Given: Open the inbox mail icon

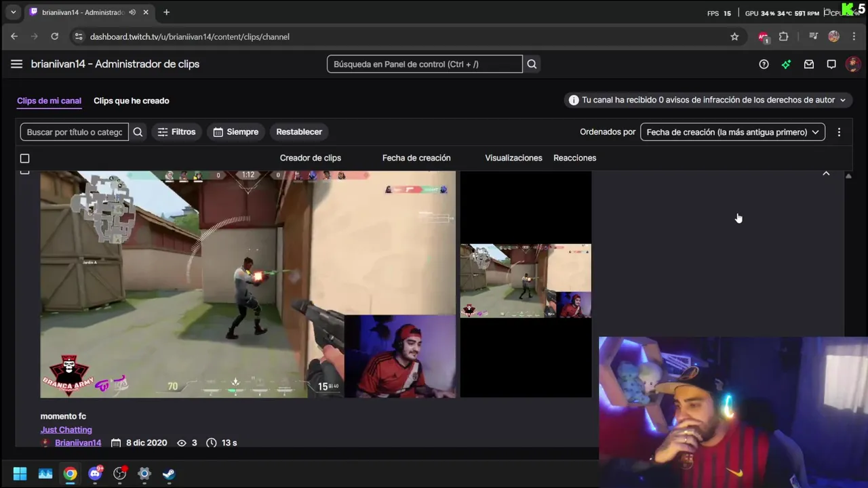Looking at the screenshot, I should 809,64.
